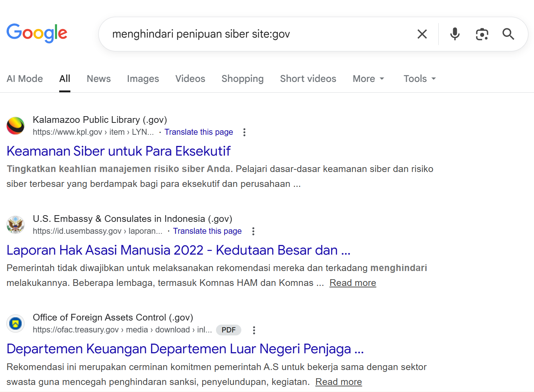
Task: Expand the Tools dropdown
Action: tap(419, 79)
